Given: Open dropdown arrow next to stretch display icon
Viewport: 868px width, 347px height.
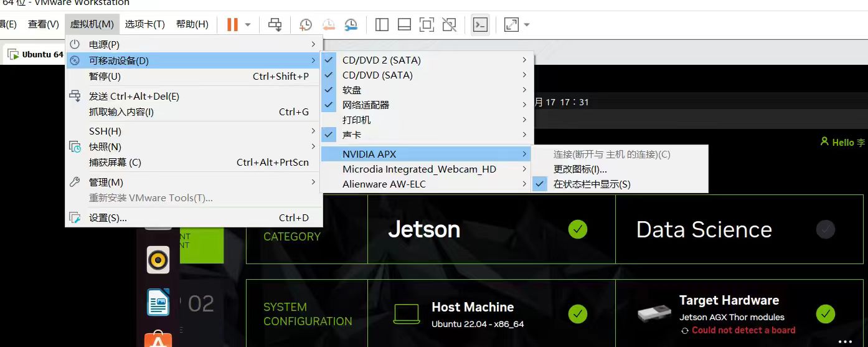Looking at the screenshot, I should click(527, 25).
